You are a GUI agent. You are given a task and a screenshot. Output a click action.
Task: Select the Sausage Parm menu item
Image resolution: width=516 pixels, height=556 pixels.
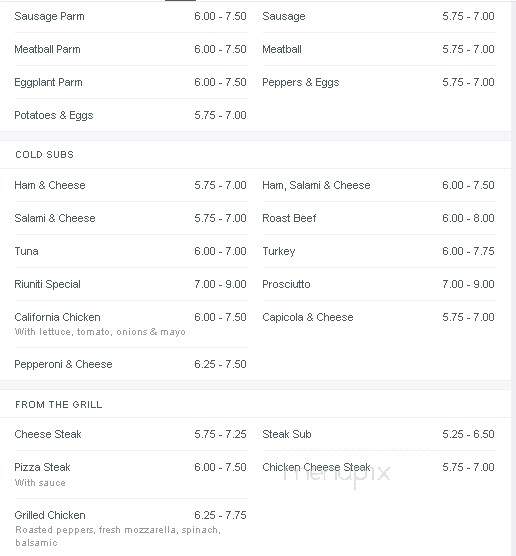131,16
